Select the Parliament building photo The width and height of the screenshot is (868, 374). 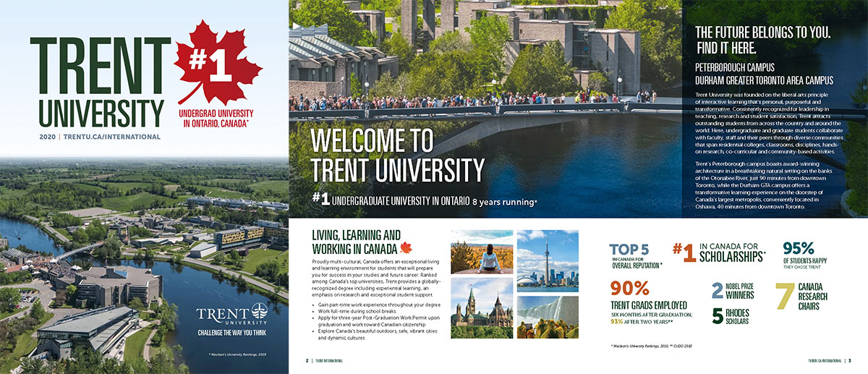[482, 318]
